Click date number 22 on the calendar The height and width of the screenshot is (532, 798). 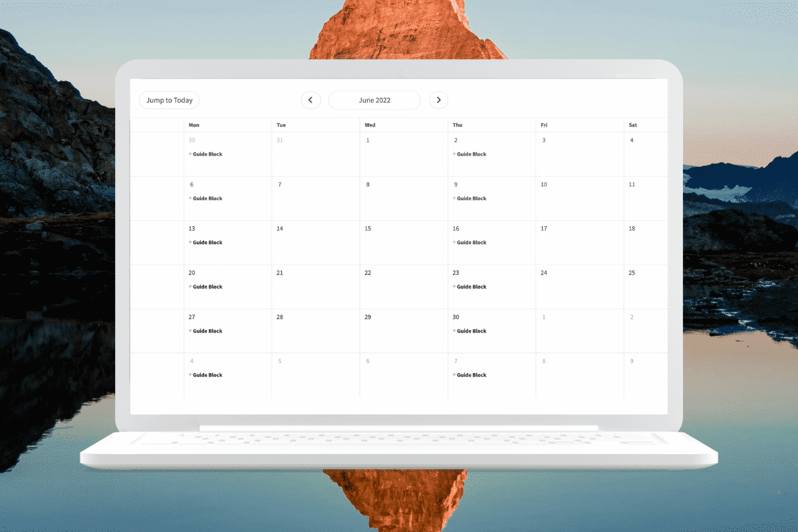pyautogui.click(x=368, y=273)
